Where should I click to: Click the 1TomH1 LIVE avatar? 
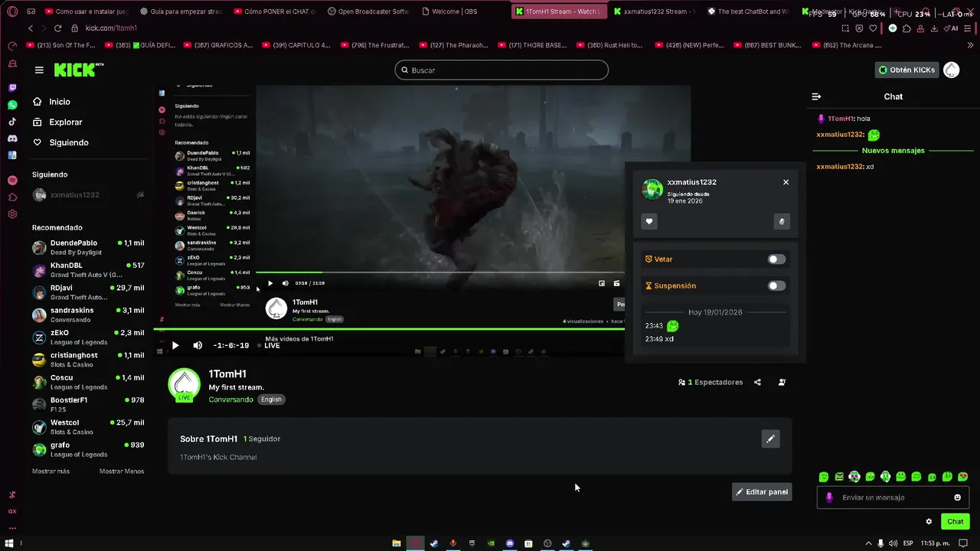(184, 385)
